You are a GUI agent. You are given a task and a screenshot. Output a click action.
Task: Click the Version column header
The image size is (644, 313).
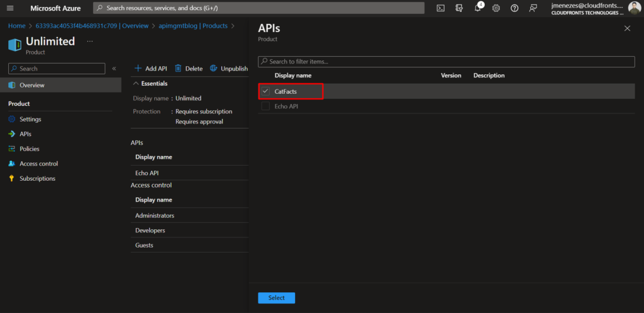tap(451, 76)
